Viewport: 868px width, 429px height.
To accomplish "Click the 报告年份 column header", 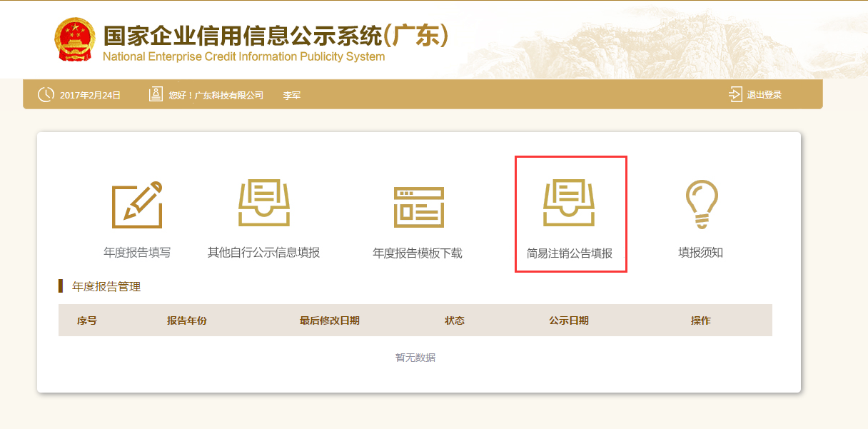I will (x=187, y=321).
